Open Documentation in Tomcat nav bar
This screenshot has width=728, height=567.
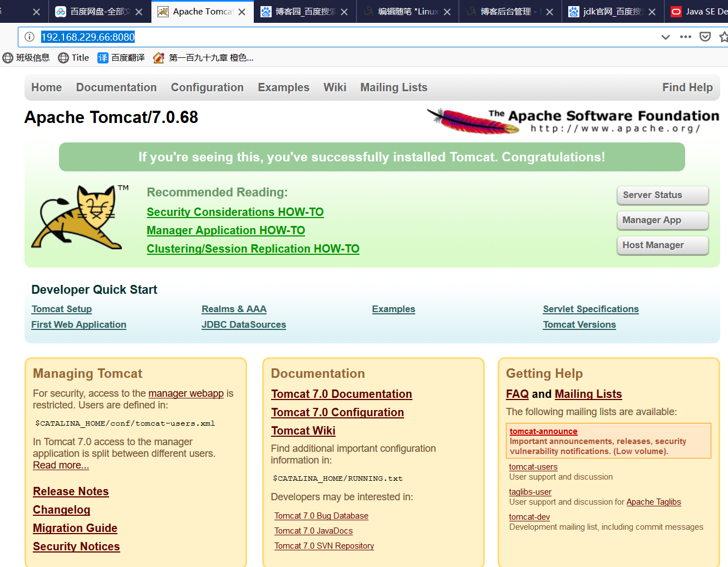pos(116,87)
